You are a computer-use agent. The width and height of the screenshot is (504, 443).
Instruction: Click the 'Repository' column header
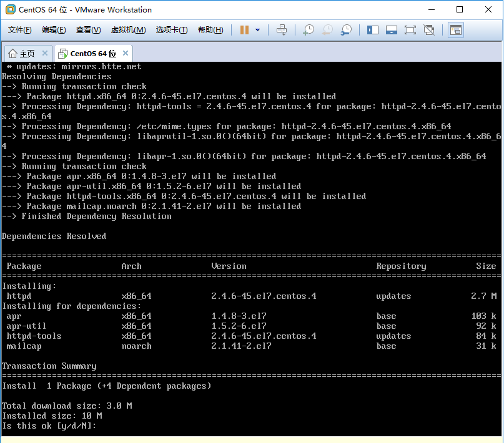tap(401, 266)
